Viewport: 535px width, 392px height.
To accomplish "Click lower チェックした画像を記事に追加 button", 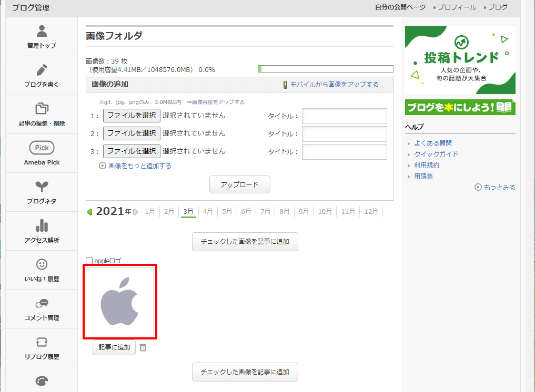I will [x=245, y=372].
